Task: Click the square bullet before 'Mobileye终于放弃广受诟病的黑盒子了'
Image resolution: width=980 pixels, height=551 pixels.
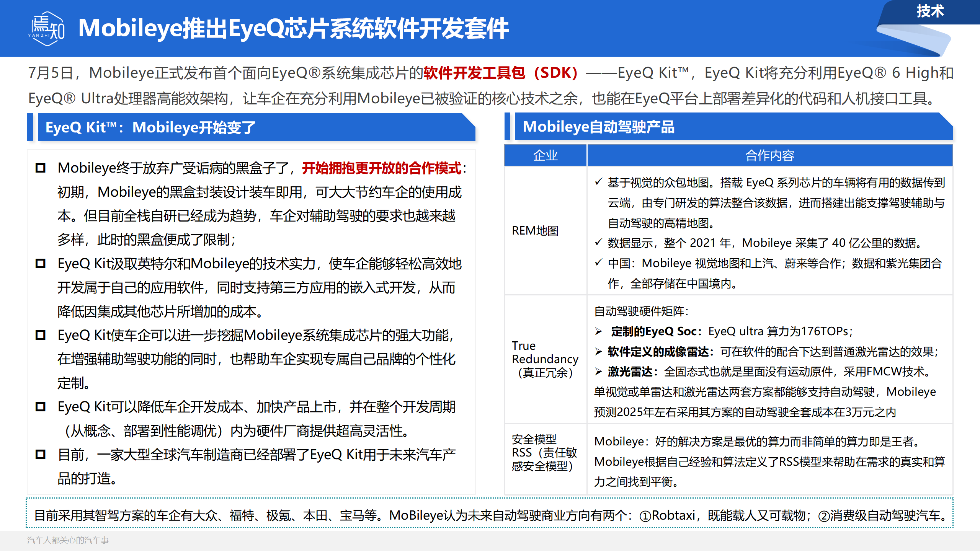Action: click(41, 168)
